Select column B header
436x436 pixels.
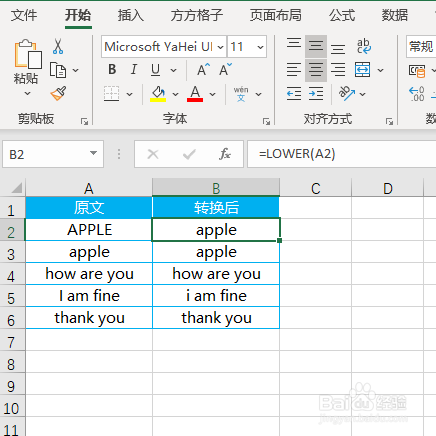(x=216, y=188)
